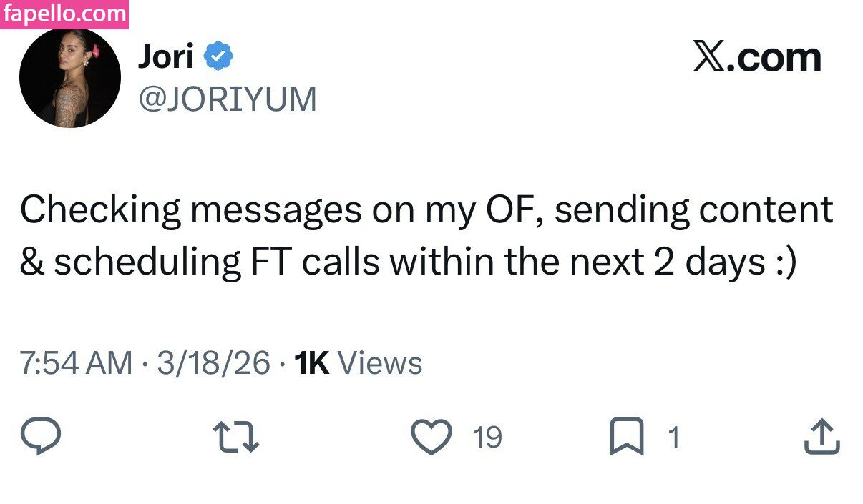This screenshot has width=863, height=504.
Task: Select the 3/18/26 post date
Action: 213,363
